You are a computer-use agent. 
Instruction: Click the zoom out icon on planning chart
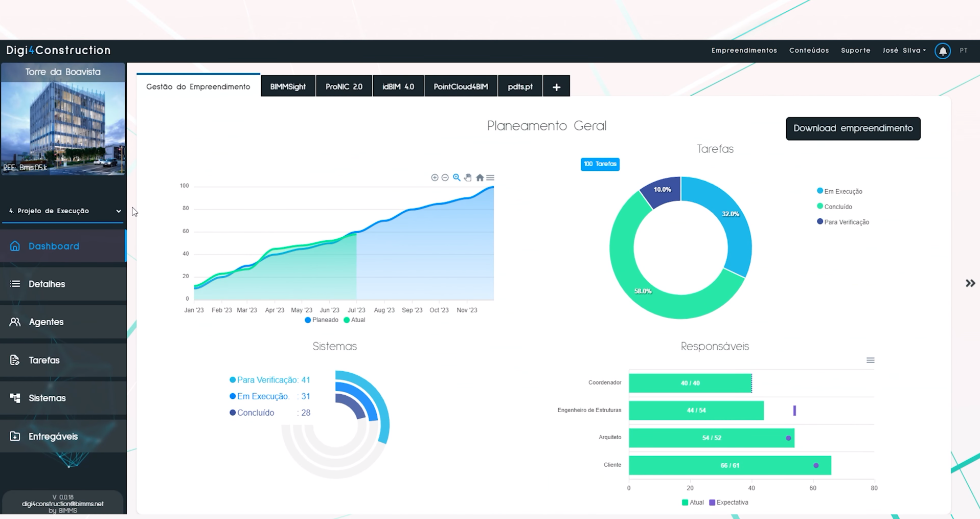445,177
